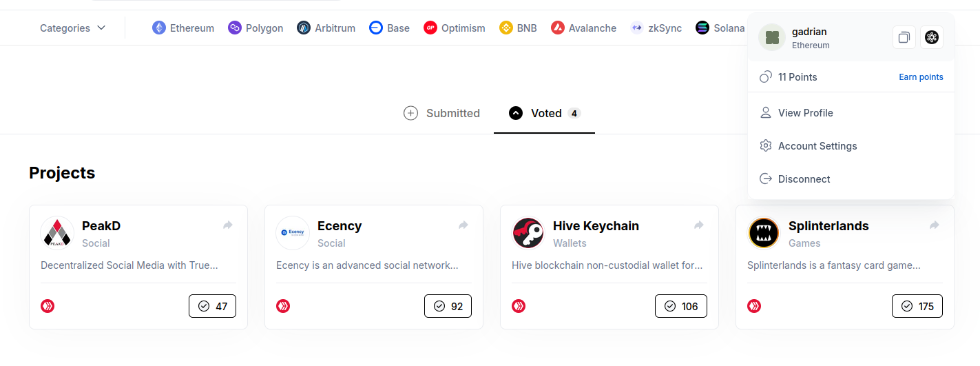
Task: Copy wallet address using copy icon
Action: [904, 37]
